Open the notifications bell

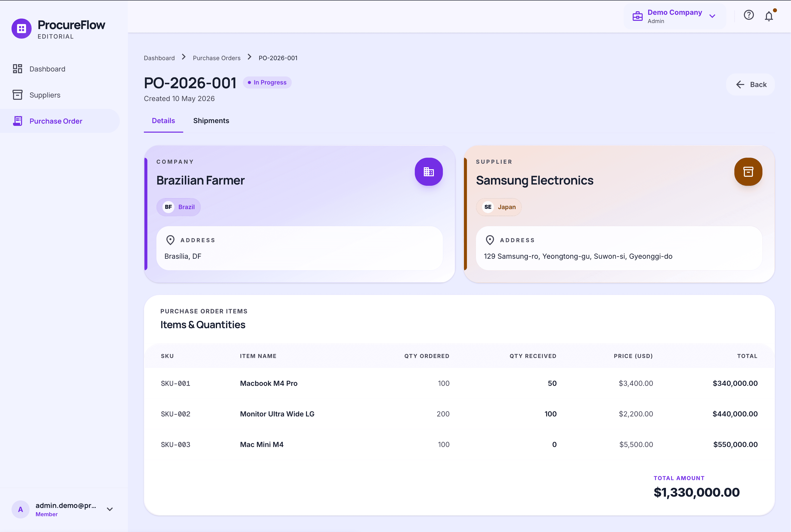pyautogui.click(x=769, y=16)
